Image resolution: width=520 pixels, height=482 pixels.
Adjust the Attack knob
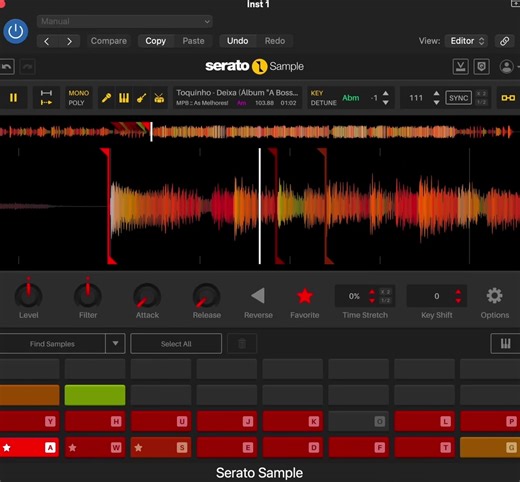[x=147, y=296]
